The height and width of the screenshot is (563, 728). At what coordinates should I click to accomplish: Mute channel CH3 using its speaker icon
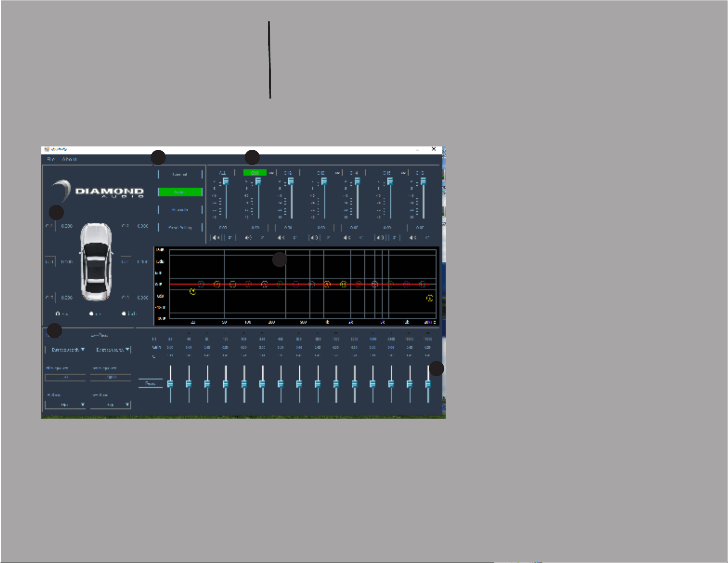coord(314,237)
